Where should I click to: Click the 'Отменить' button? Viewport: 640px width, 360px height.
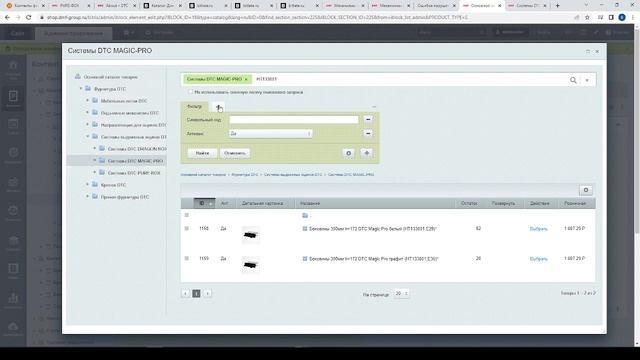pos(235,153)
